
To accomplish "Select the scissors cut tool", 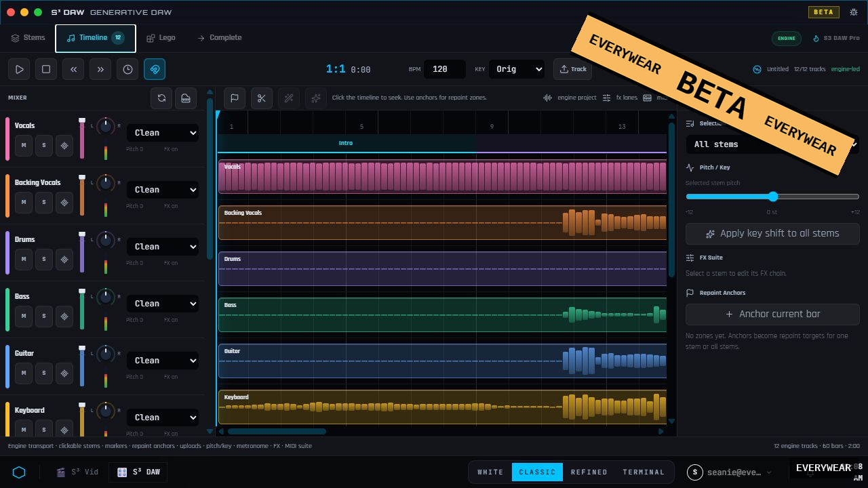I will click(261, 98).
